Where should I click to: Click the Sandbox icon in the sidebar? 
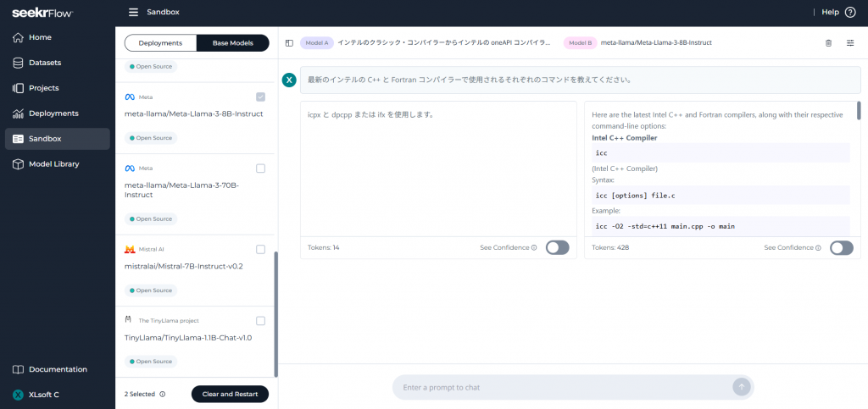click(19, 139)
